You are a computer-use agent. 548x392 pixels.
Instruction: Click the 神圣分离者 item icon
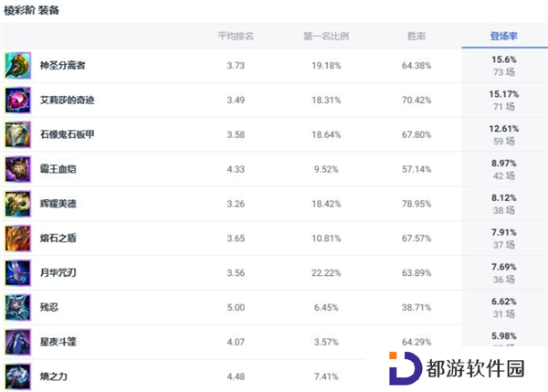pos(18,66)
